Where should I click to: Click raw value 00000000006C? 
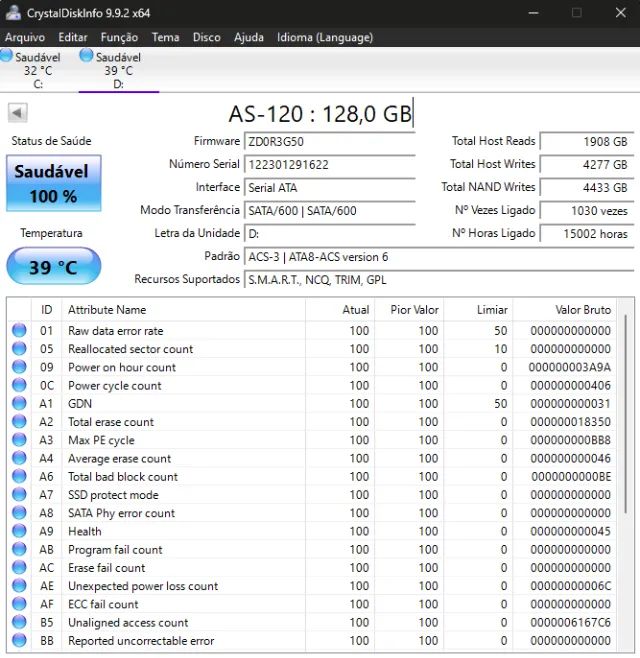[x=571, y=586]
